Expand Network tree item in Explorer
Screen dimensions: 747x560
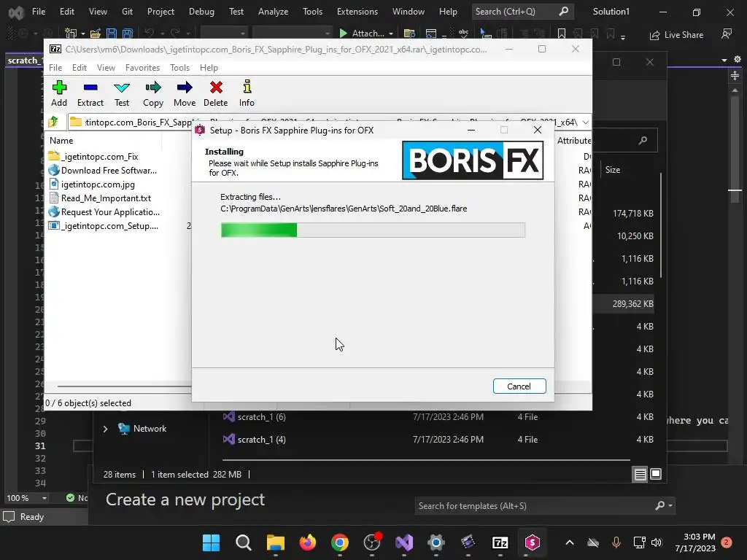pyautogui.click(x=105, y=429)
